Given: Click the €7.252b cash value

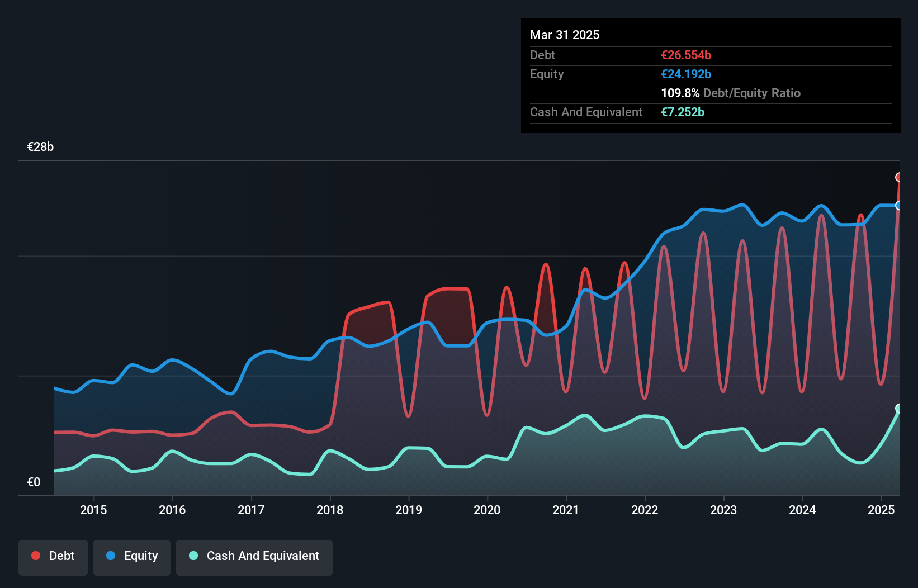Looking at the screenshot, I should click(x=683, y=112).
